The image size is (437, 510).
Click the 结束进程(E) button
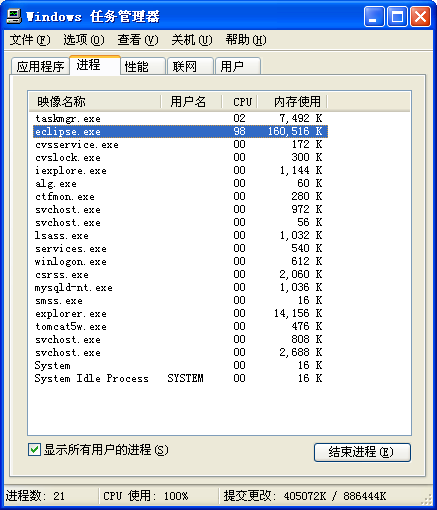(x=362, y=452)
